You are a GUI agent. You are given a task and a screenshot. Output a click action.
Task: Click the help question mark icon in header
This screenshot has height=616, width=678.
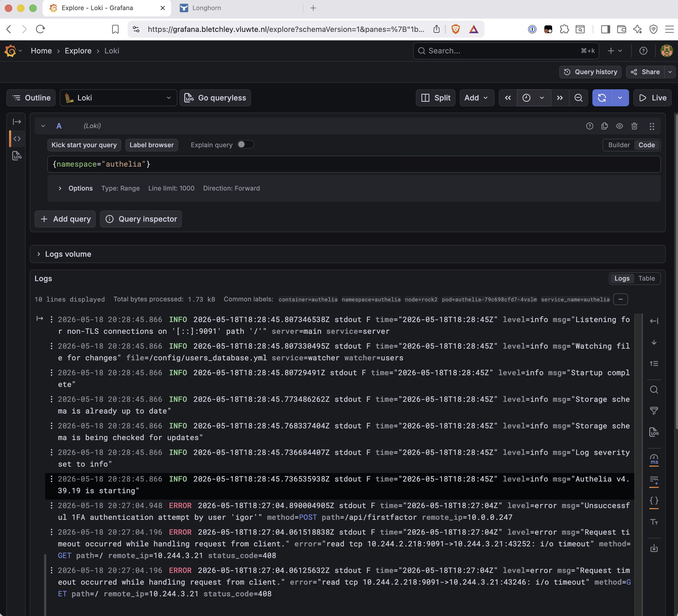point(643,51)
